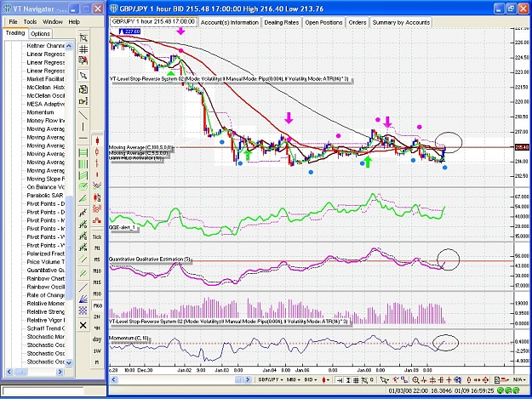Click chart scroll left arrow button
This screenshot has height=399, width=532.
click(114, 379)
